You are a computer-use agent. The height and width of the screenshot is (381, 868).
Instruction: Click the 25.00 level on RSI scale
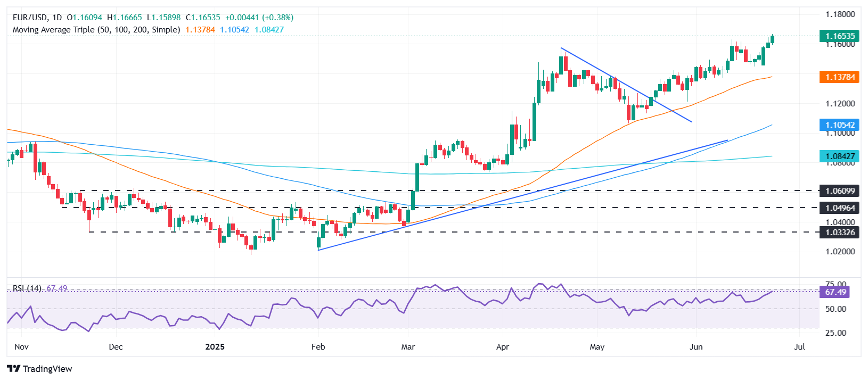tap(835, 333)
